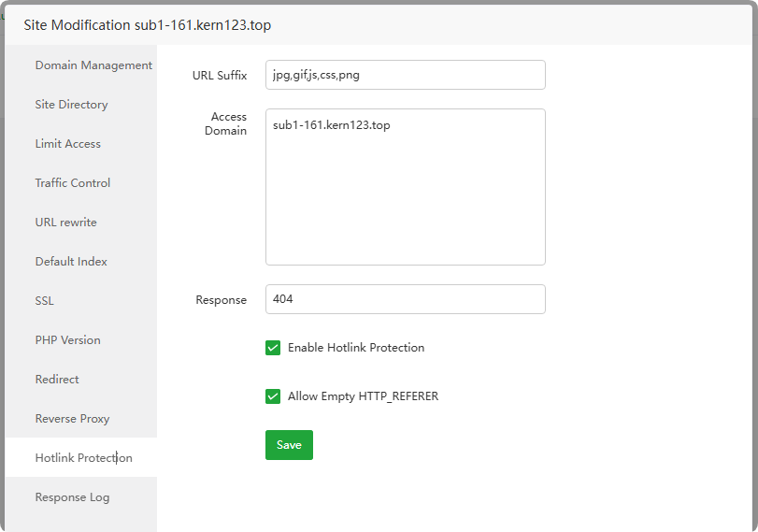The image size is (758, 532).
Task: Switch to Site Directory settings
Action: tap(72, 105)
